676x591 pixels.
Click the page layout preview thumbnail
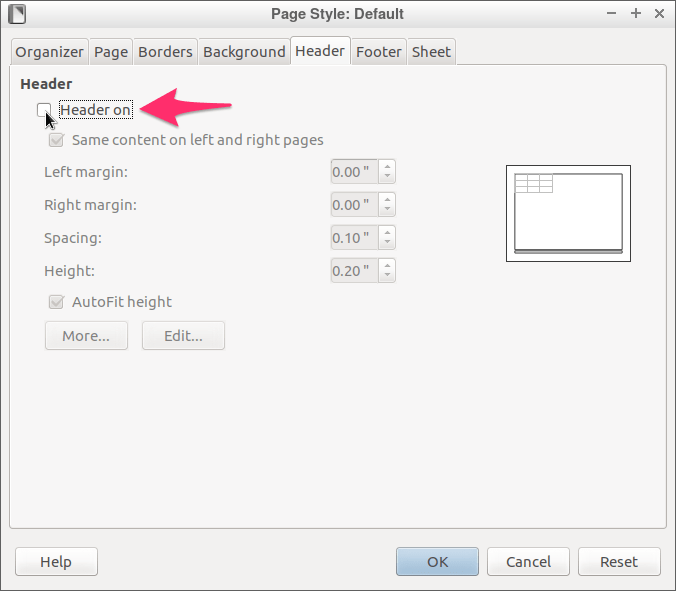[568, 213]
